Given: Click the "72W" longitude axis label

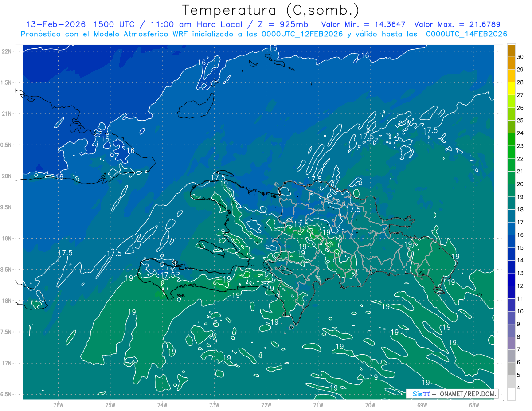Looking at the screenshot, I should tap(266, 405).
